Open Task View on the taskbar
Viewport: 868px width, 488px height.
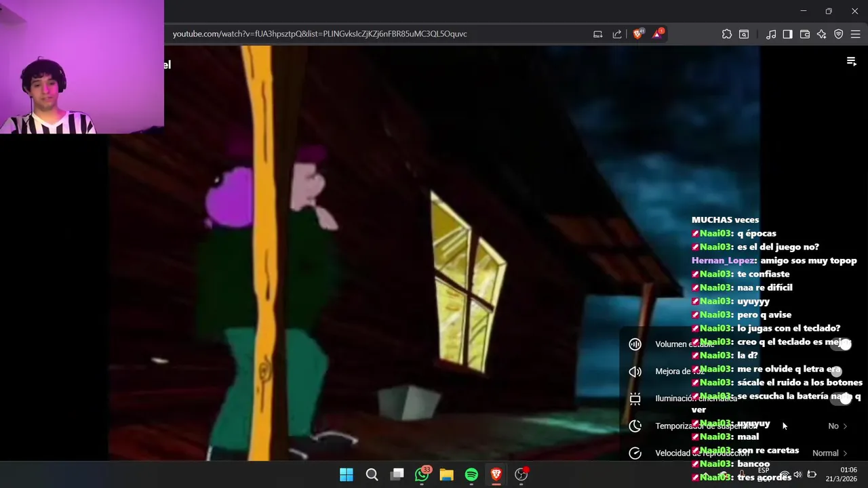click(397, 474)
